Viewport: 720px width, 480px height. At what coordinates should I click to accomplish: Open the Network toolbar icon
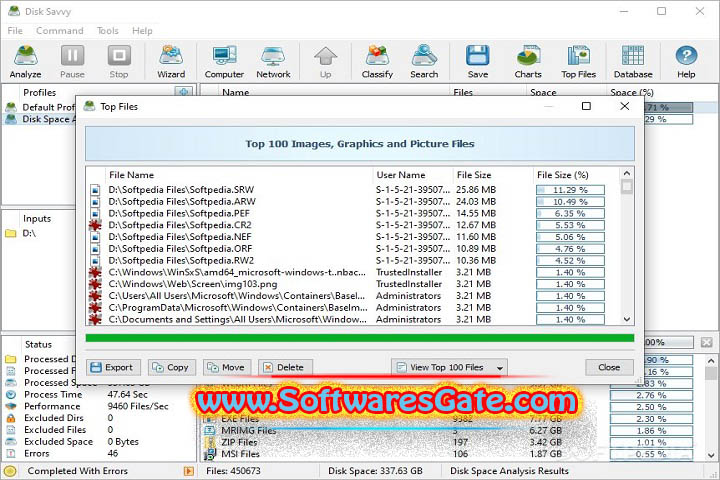click(273, 62)
